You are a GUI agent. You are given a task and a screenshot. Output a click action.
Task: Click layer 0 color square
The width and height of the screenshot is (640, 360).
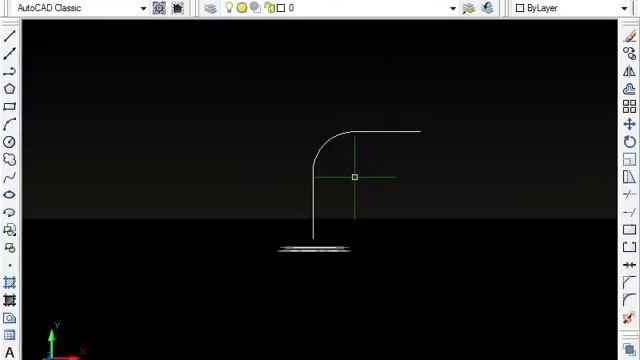pos(281,8)
